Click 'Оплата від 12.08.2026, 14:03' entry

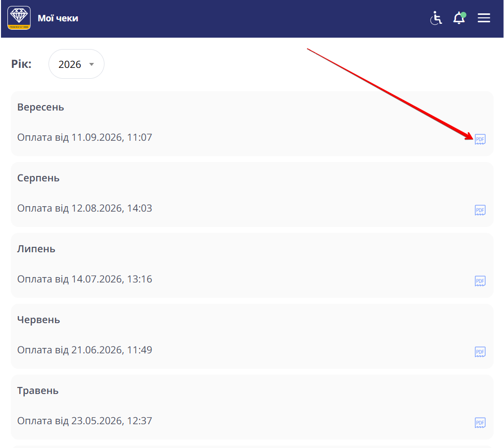click(x=85, y=208)
